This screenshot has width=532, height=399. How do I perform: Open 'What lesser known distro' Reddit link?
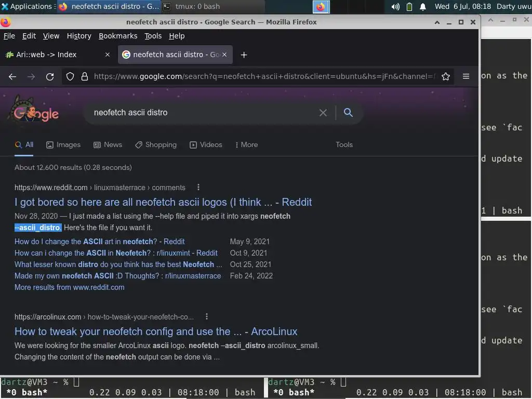(118, 264)
